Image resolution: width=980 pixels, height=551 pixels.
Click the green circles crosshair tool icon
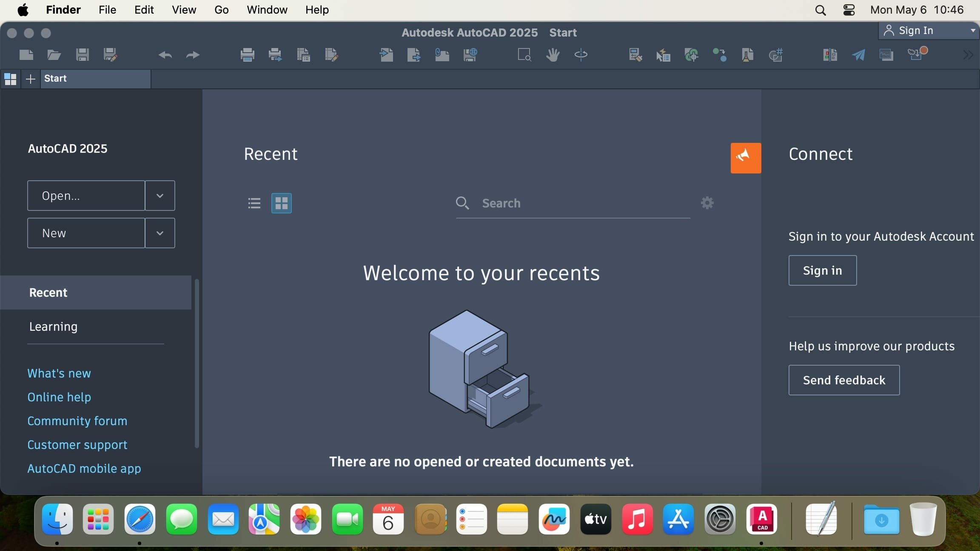point(691,55)
